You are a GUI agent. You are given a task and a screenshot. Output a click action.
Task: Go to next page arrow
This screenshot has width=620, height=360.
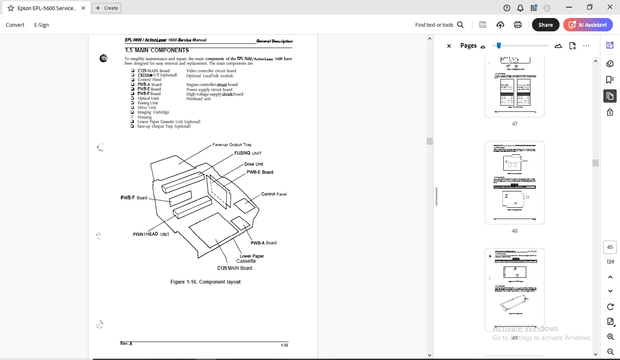pos(610,291)
